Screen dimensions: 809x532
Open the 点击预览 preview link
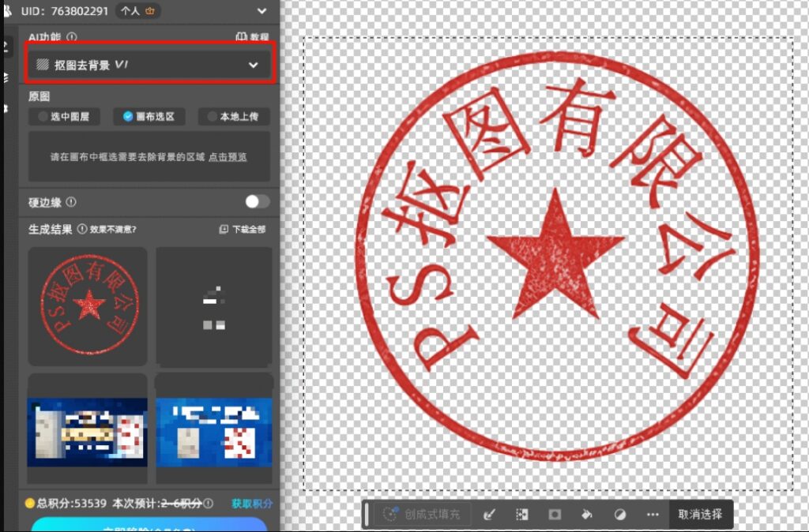coord(229,156)
